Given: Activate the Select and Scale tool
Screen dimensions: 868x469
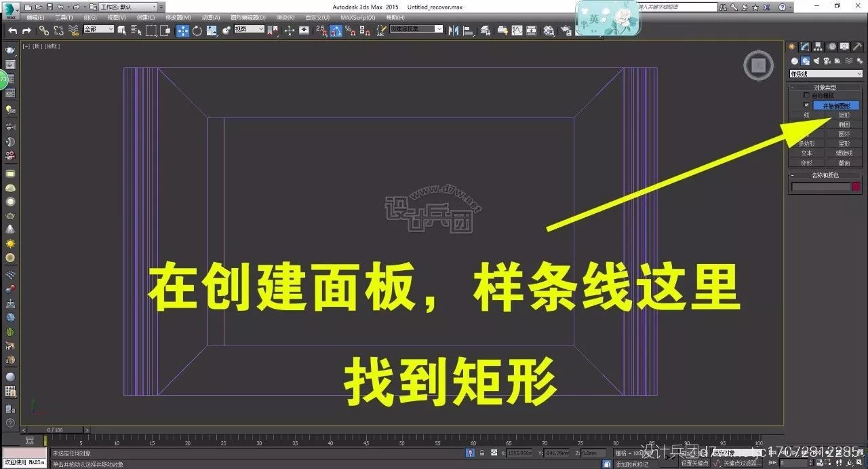Looking at the screenshot, I should click(x=211, y=31).
